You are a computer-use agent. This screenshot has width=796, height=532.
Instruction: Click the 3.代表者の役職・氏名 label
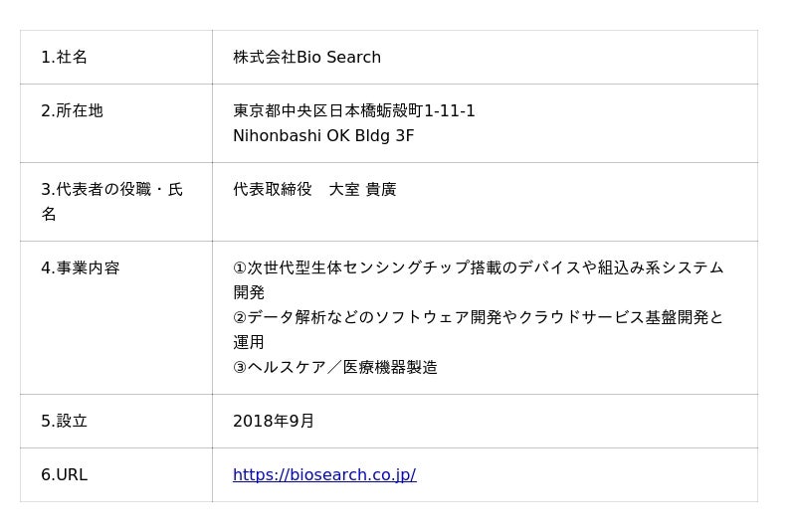111,201
